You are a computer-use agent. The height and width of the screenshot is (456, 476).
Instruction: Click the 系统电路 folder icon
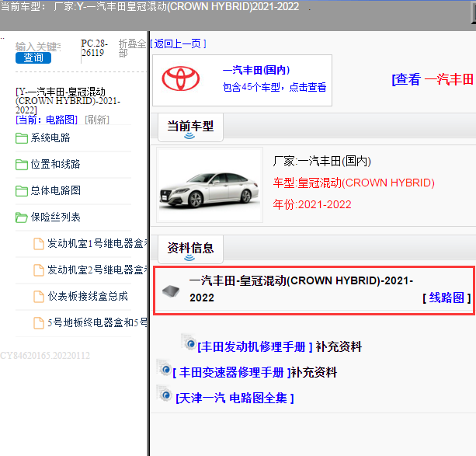tap(22, 138)
